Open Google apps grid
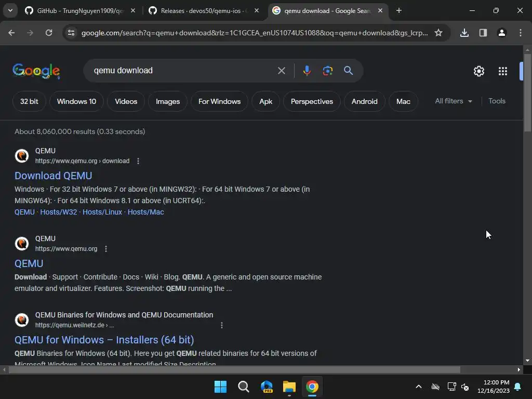The height and width of the screenshot is (399, 532). pyautogui.click(x=503, y=71)
